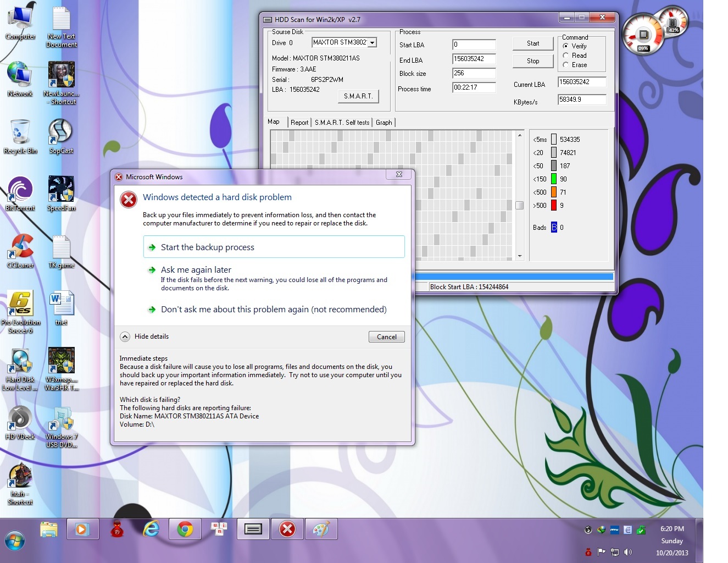
Task: Switch to the Map tab
Action: point(274,122)
